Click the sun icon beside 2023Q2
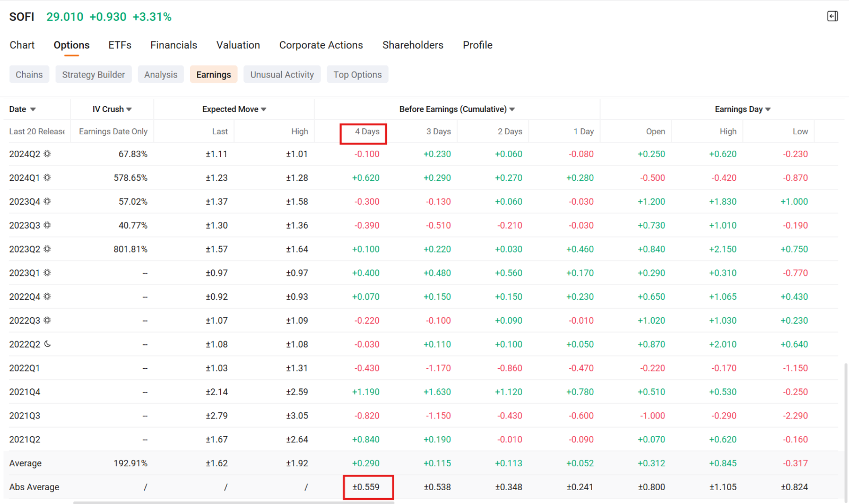The image size is (849, 504). (x=47, y=249)
